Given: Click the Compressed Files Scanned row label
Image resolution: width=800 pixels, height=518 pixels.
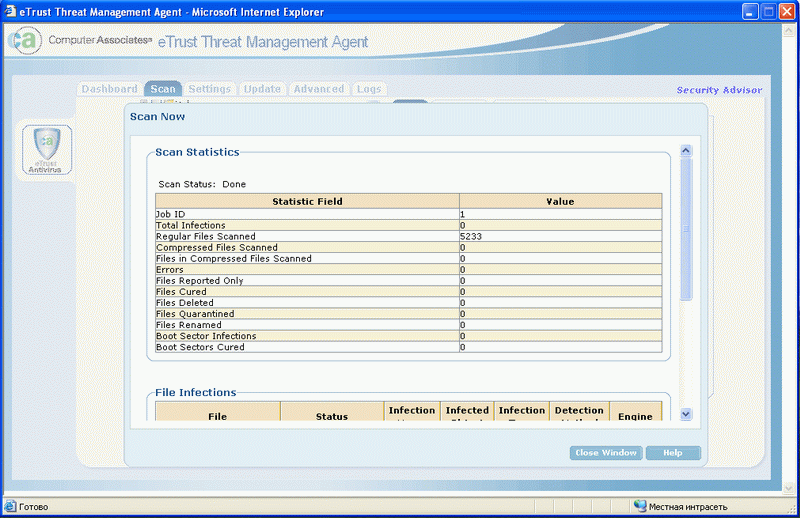Looking at the screenshot, I should point(217,248).
